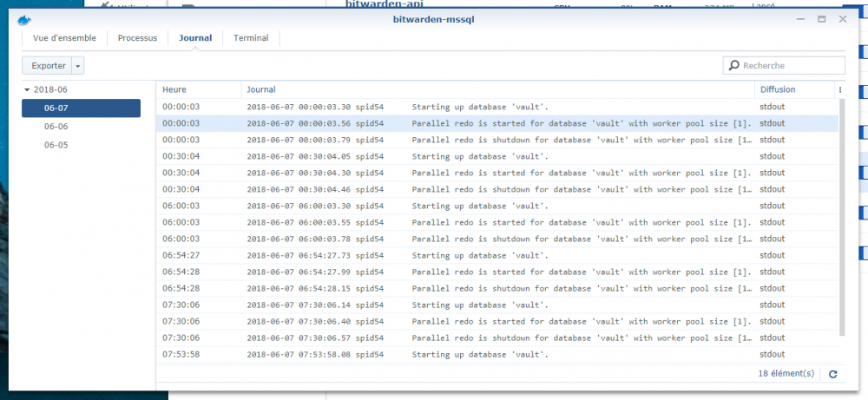Screen dimensions: 868x400
Task: Select log row 06:00:03.30 Starting up database
Action: [x=497, y=207]
